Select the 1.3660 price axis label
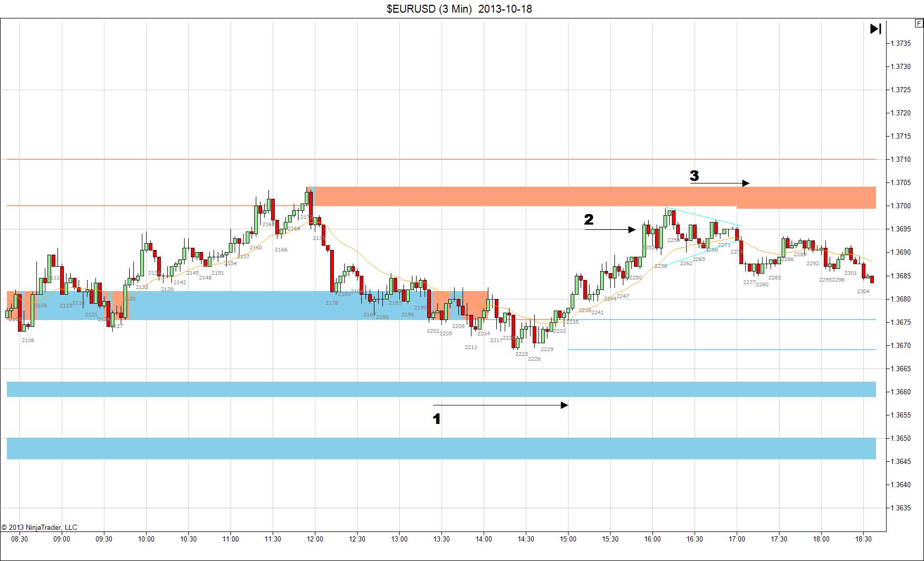The height and width of the screenshot is (561, 924). pyautogui.click(x=900, y=392)
